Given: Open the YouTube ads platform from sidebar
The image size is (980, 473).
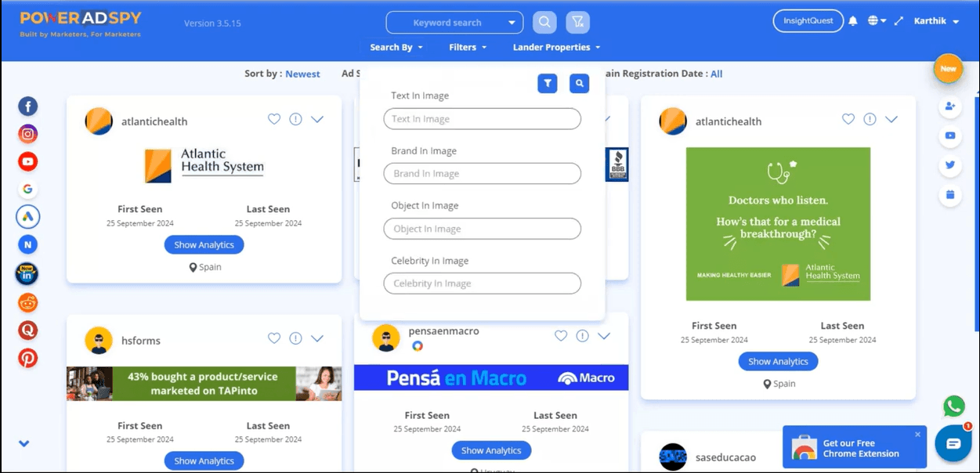Looking at the screenshot, I should (x=28, y=162).
